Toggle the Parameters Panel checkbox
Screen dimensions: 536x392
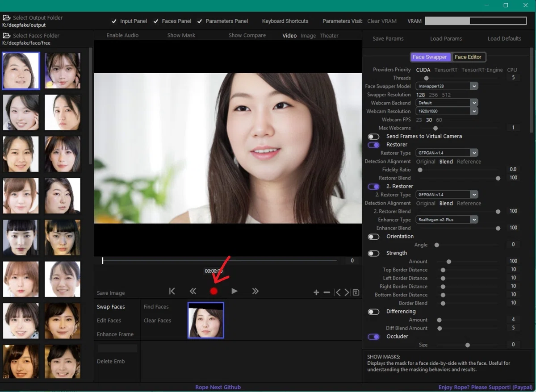click(x=200, y=21)
